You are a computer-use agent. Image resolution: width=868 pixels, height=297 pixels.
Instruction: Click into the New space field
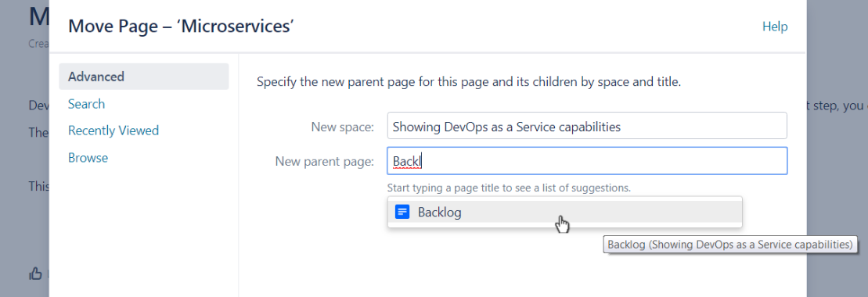click(x=587, y=126)
